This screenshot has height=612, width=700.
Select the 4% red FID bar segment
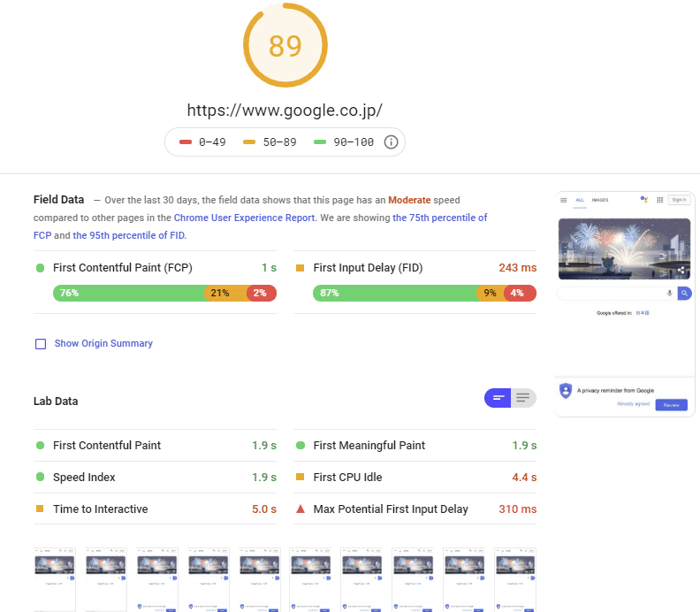[520, 293]
